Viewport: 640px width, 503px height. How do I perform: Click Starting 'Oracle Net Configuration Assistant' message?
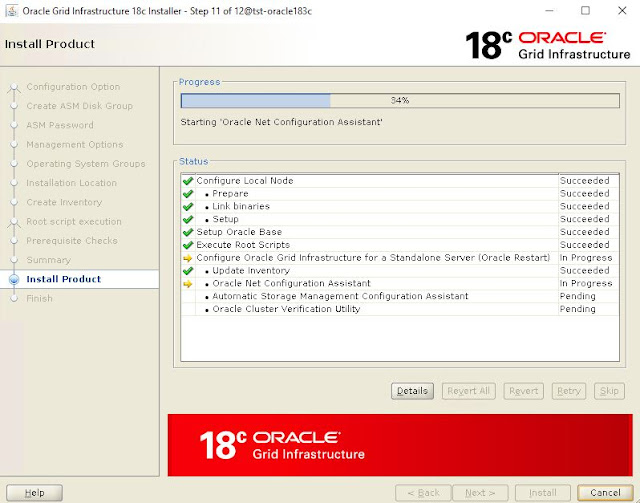pyautogui.click(x=282, y=122)
